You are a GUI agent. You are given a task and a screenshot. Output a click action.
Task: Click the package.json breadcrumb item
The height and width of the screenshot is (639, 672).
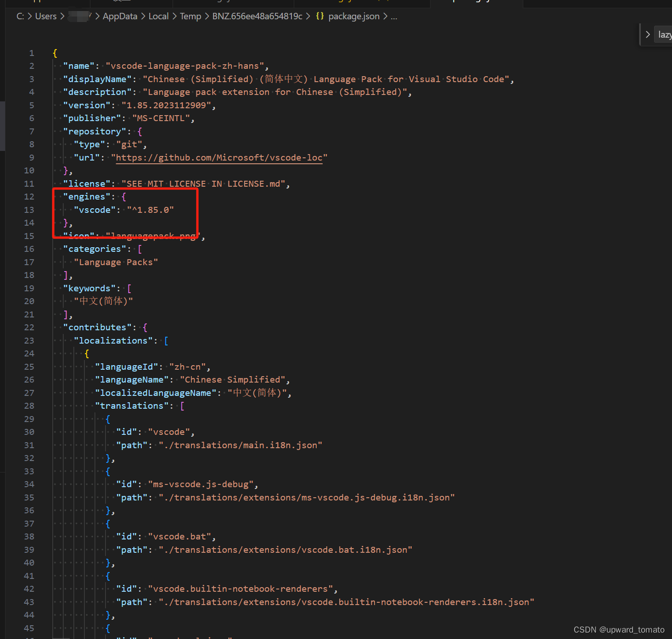tap(354, 16)
